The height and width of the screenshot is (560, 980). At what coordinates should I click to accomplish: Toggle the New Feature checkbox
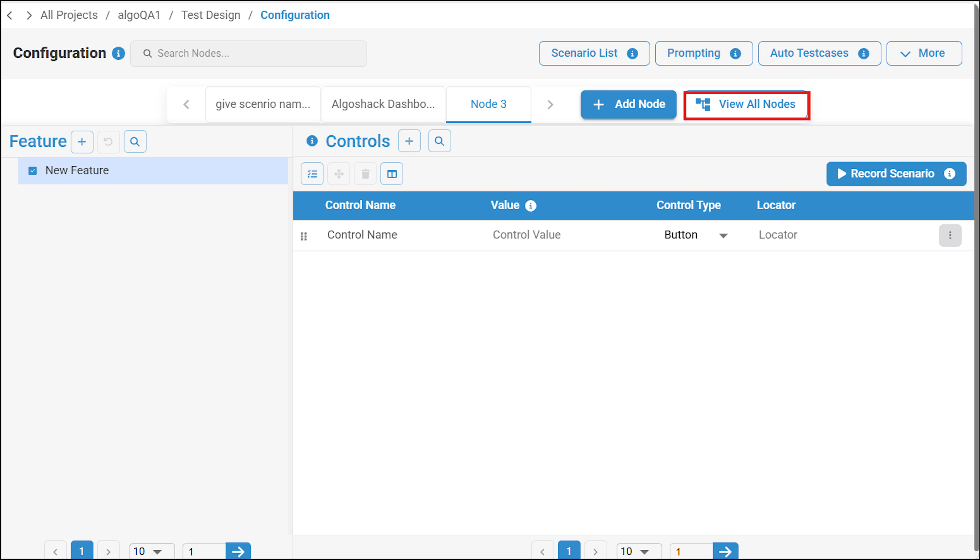33,170
